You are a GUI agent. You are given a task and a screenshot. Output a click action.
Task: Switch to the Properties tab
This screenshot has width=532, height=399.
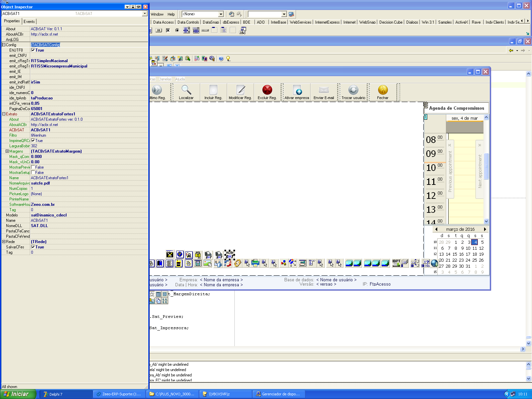[x=12, y=21]
